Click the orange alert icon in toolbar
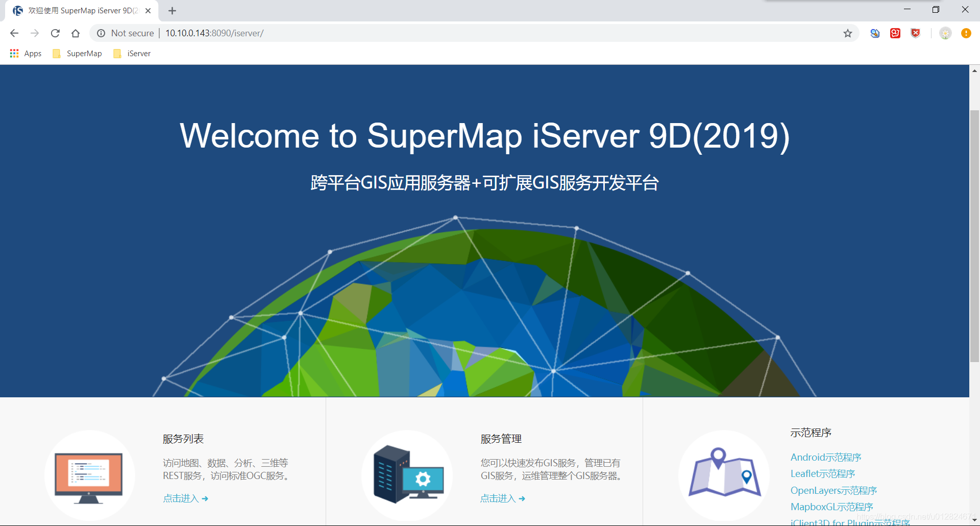The image size is (980, 526). click(x=966, y=33)
